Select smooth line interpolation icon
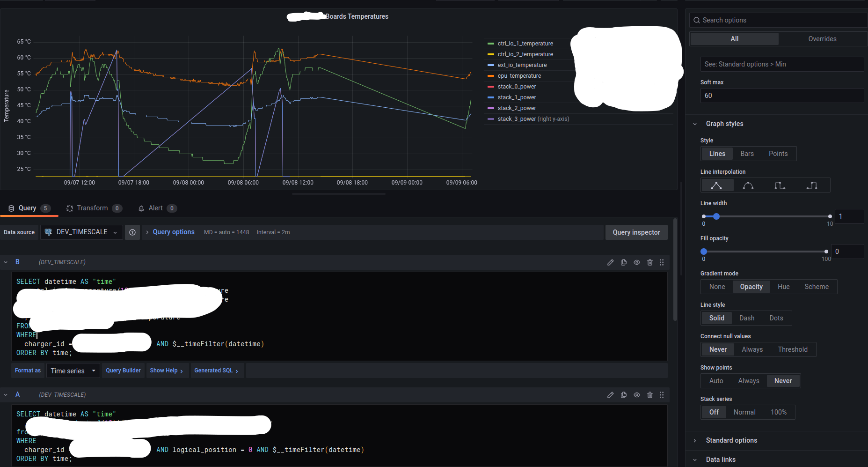This screenshot has width=868, height=467. pos(748,185)
